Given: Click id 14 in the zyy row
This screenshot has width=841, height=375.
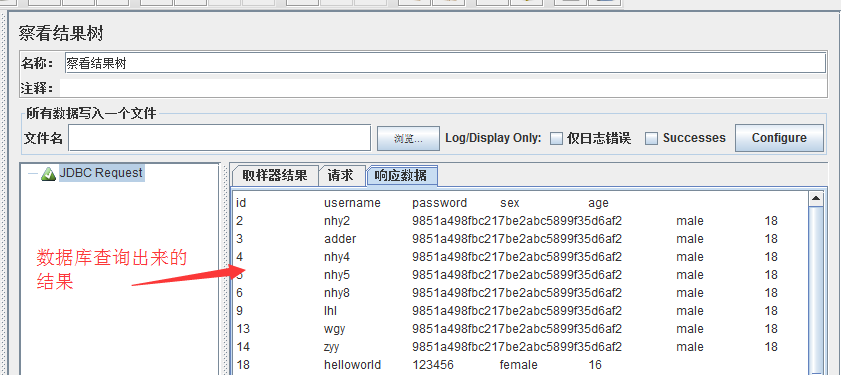Looking at the screenshot, I should pyautogui.click(x=243, y=347).
